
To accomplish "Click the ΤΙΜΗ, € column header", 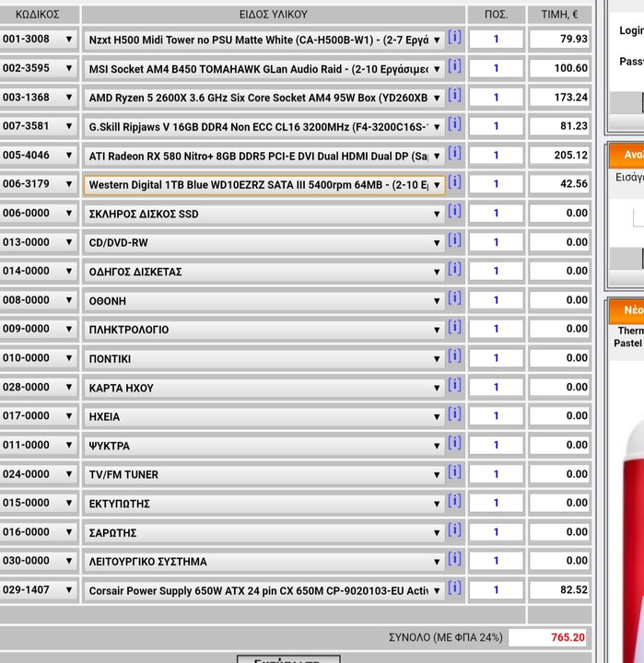I will [x=559, y=15].
